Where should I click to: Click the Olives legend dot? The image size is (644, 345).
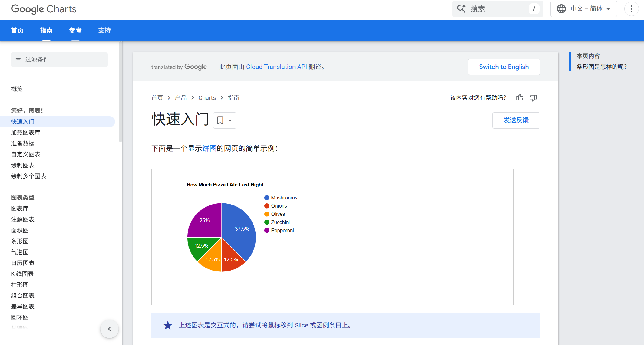tap(267, 214)
